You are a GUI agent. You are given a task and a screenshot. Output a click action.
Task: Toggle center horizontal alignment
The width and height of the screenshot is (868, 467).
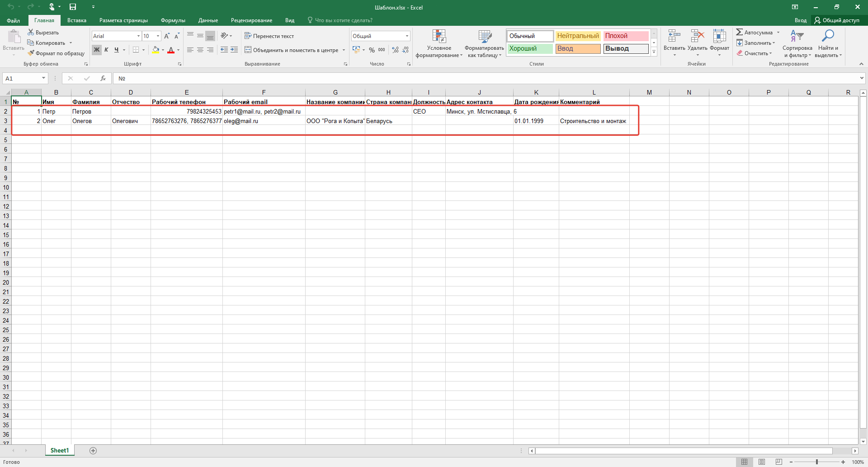(x=200, y=50)
